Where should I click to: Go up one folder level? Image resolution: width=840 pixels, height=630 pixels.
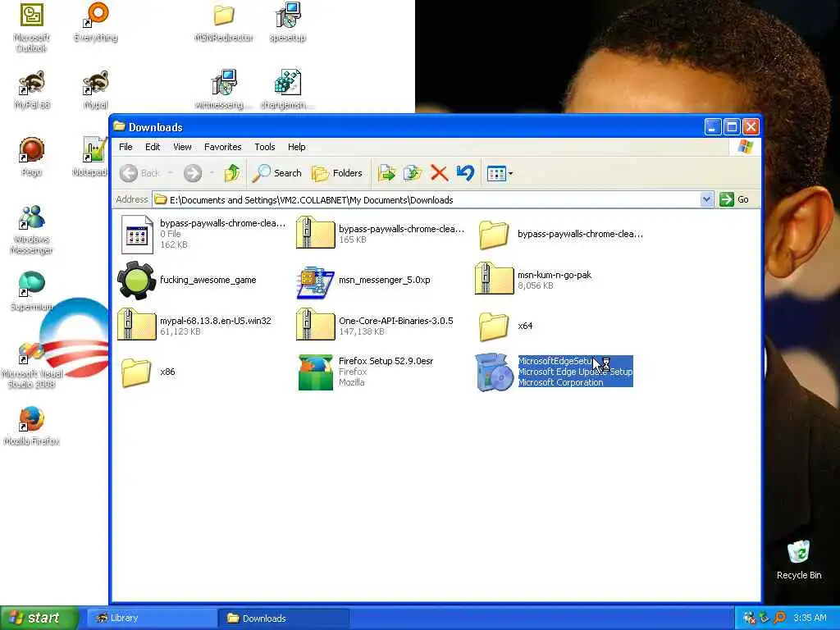(x=232, y=173)
